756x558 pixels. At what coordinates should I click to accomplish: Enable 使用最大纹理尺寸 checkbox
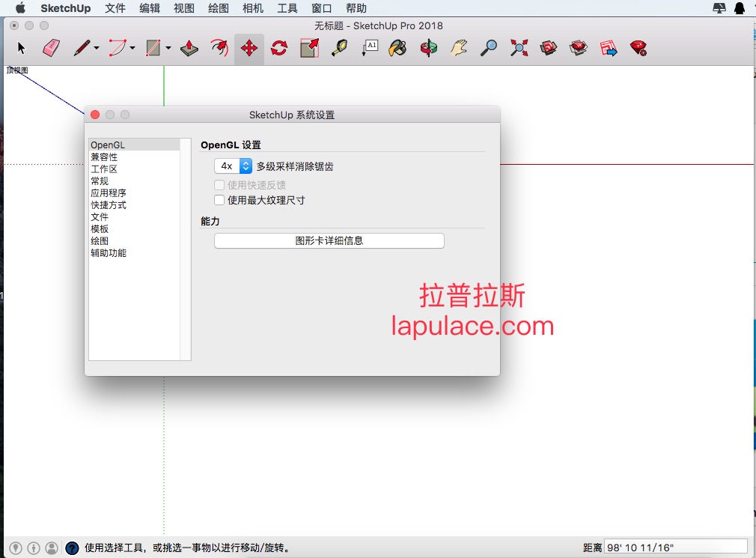tap(219, 200)
